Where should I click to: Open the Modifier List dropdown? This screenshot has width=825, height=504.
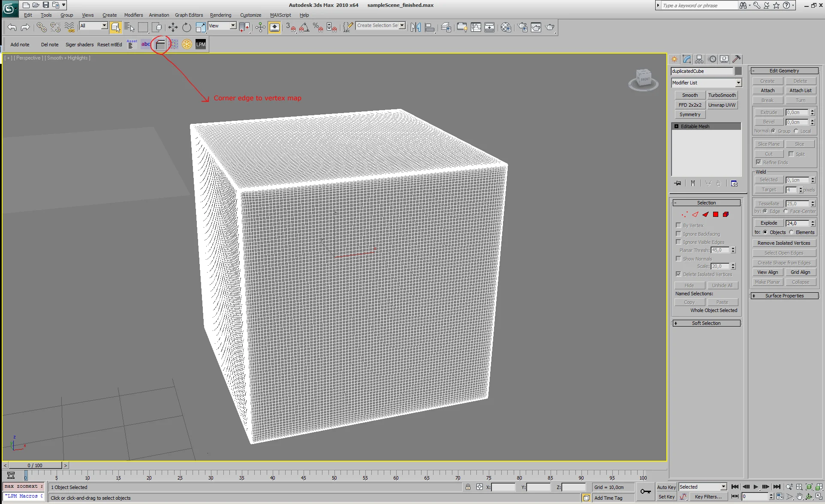coord(738,83)
